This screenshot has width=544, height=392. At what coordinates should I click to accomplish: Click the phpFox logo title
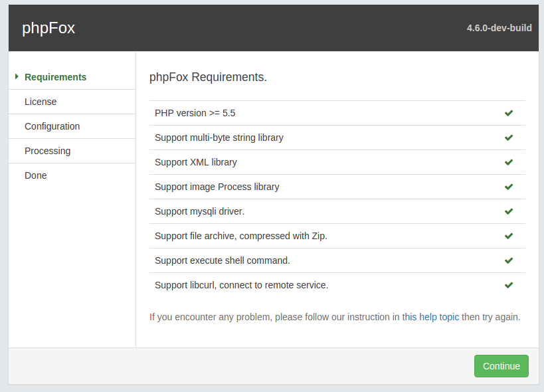coord(48,28)
